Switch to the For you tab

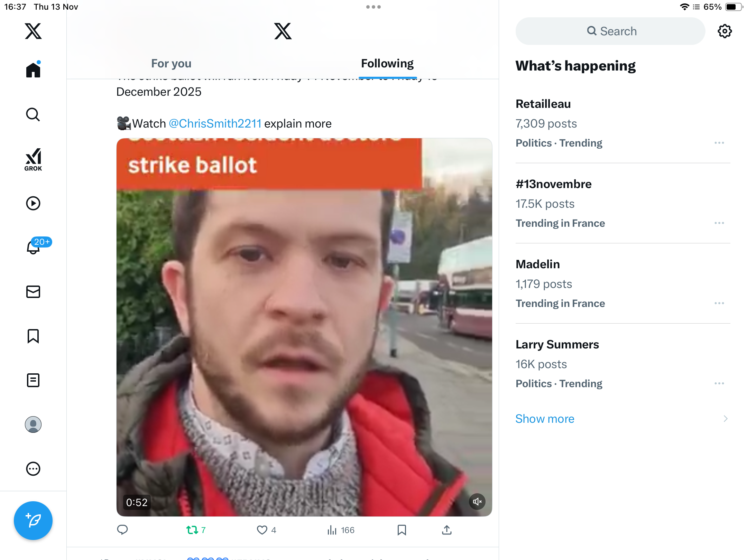point(171,64)
